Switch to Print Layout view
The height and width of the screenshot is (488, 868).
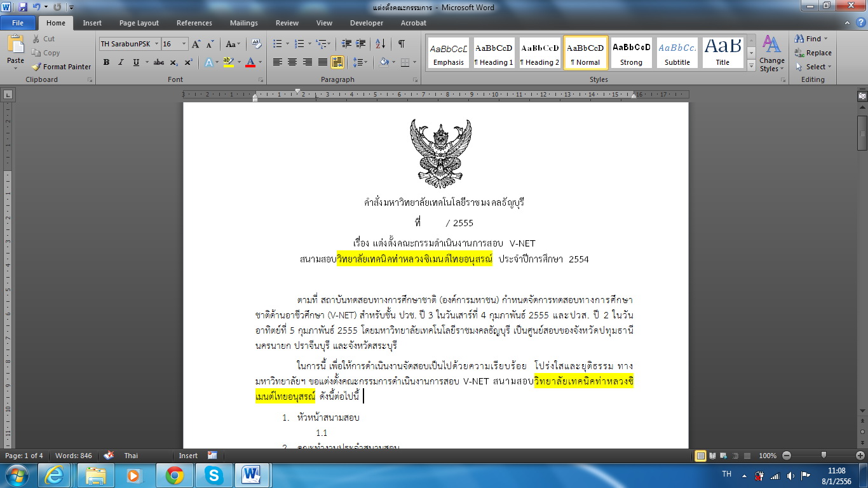coord(701,456)
